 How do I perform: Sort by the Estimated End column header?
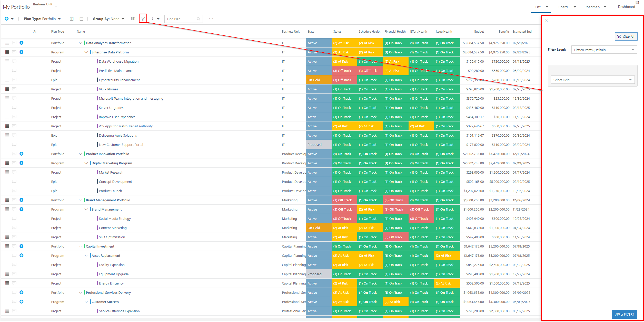pyautogui.click(x=522, y=32)
